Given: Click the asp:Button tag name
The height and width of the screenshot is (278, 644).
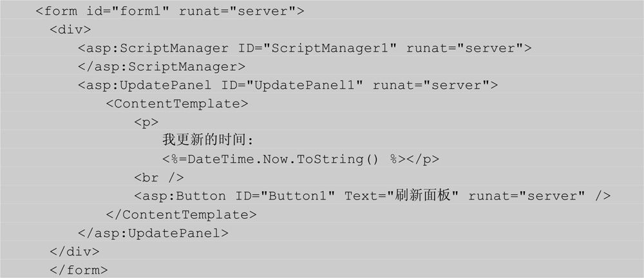Looking at the screenshot, I should [x=180, y=196].
